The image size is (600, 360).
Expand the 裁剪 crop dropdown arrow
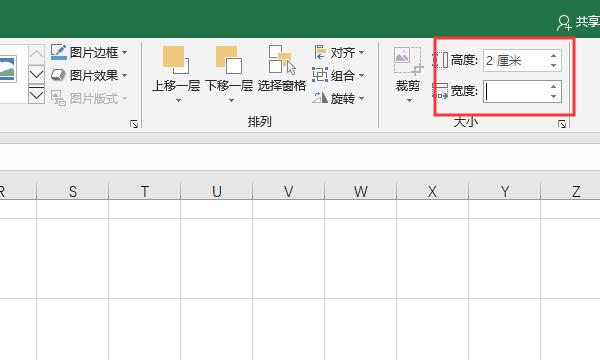pyautogui.click(x=409, y=101)
